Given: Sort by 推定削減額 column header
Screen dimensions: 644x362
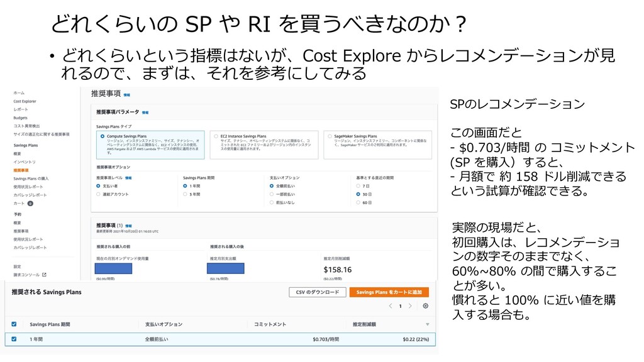Looking at the screenshot, I should click(x=364, y=324).
